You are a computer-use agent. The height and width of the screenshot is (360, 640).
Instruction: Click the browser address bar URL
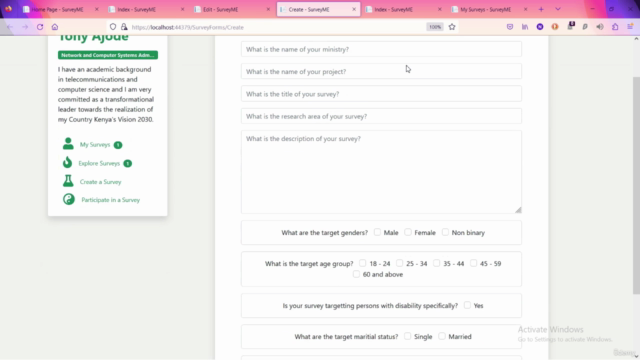[x=188, y=27]
